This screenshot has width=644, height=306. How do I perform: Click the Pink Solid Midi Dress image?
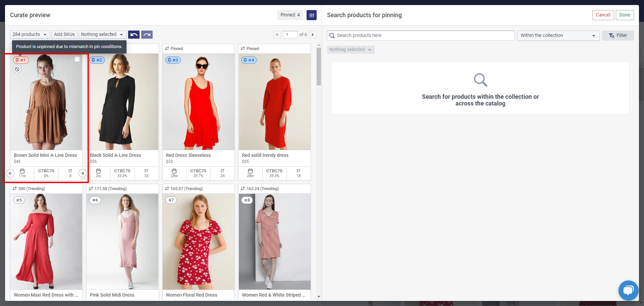coord(122,242)
